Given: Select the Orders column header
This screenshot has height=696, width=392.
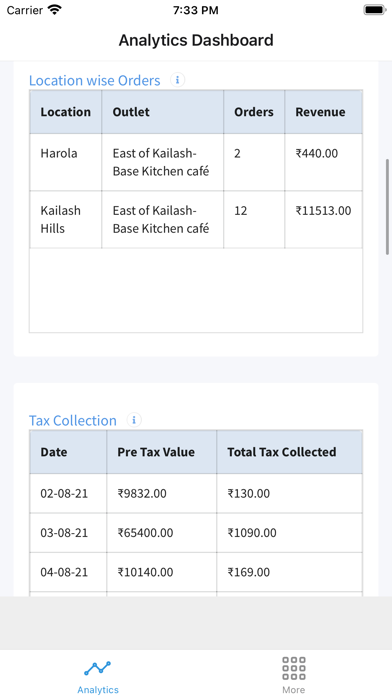Looking at the screenshot, I should tap(254, 112).
